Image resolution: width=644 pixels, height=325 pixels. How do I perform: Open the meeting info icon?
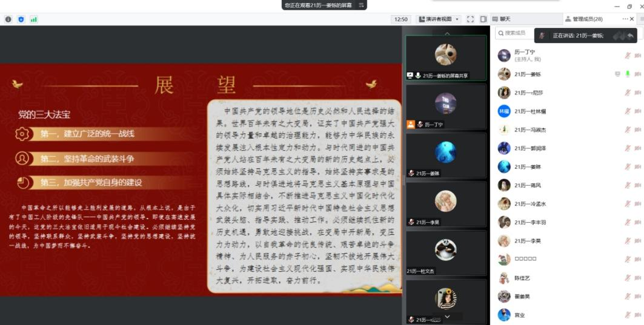coord(8,19)
